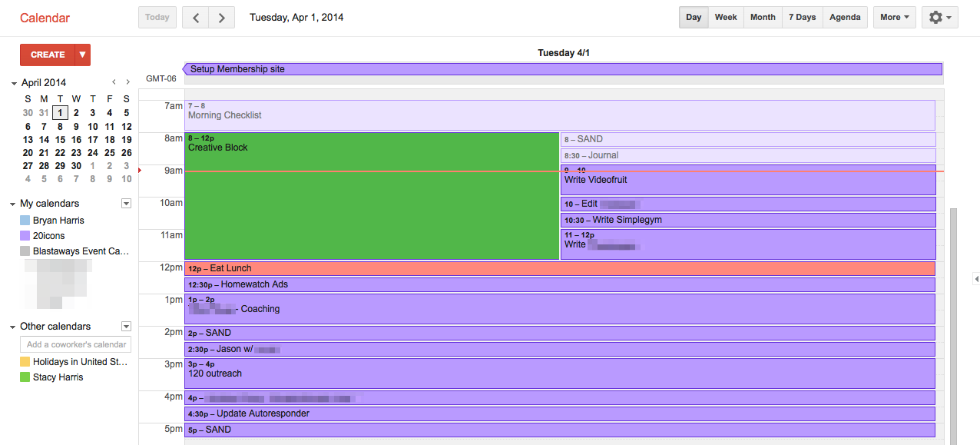980x445 pixels.
Task: Go to next day using forward arrow
Action: pyautogui.click(x=222, y=18)
